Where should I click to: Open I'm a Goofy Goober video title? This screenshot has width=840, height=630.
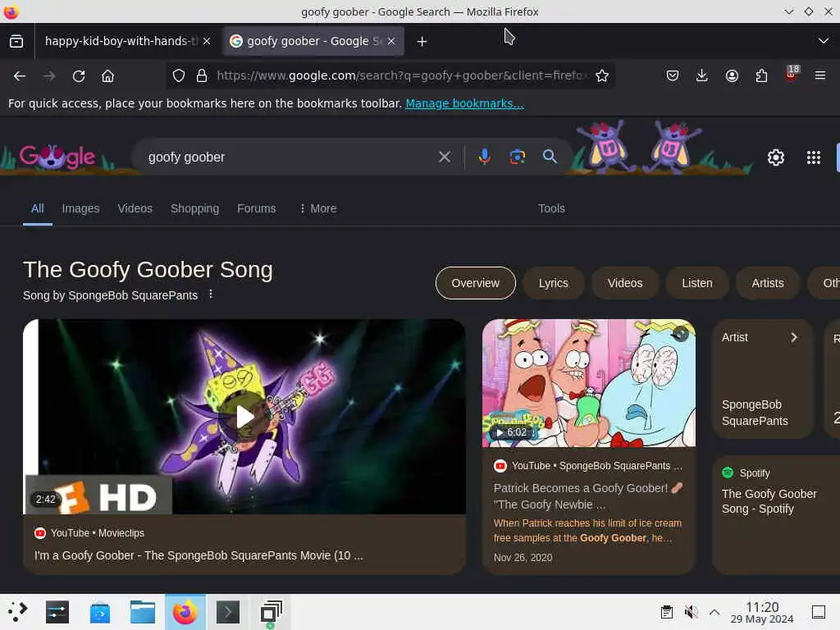(199, 555)
